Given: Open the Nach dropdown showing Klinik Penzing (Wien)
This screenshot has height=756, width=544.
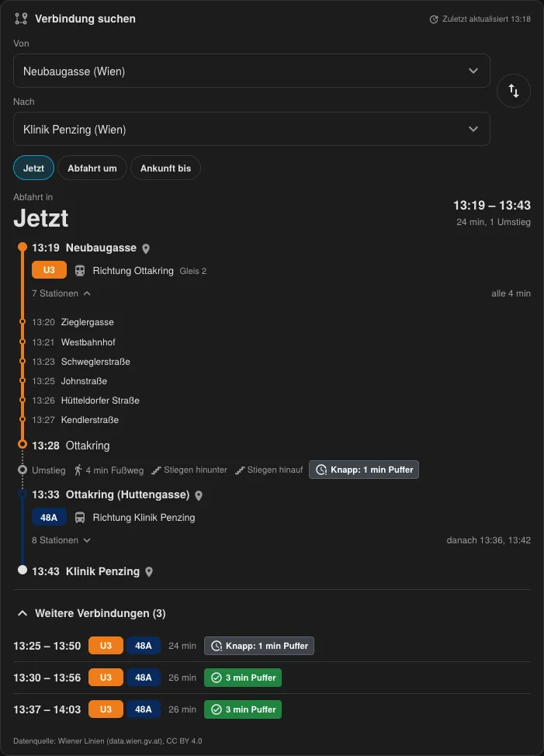Looking at the screenshot, I should coord(251,129).
